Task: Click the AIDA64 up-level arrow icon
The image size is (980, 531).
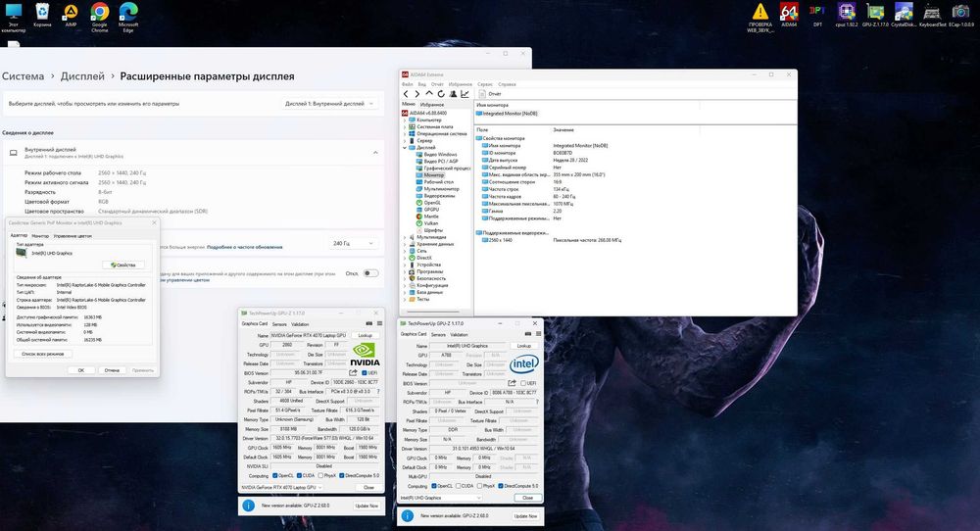Action: coord(429,94)
